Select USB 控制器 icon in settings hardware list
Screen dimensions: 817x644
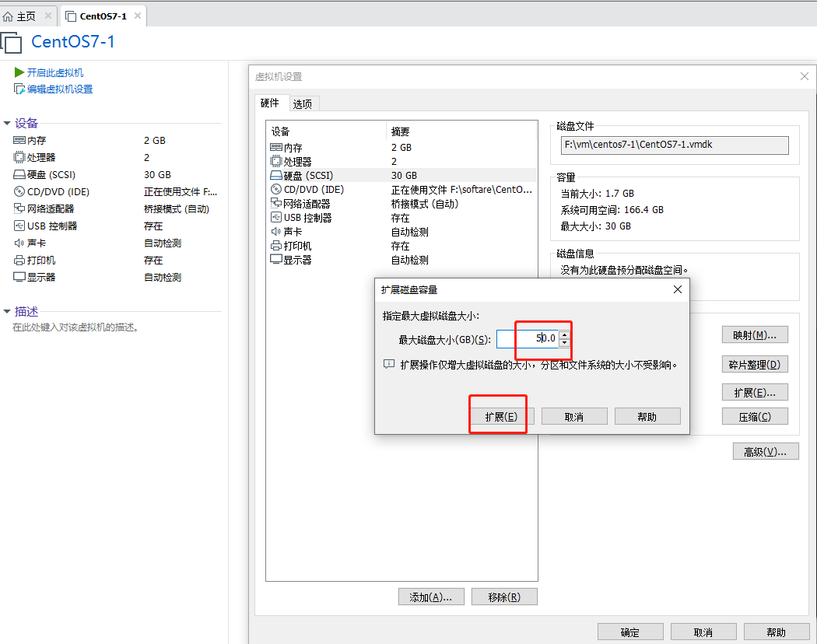click(276, 217)
